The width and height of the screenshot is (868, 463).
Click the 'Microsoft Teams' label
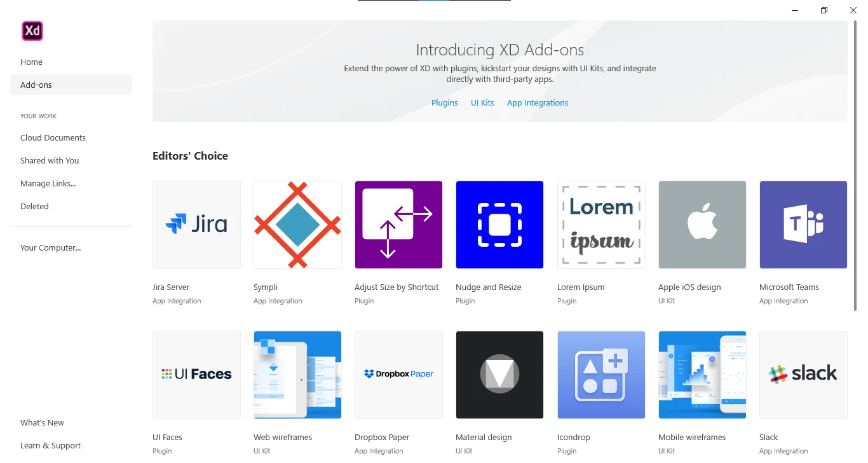coord(789,287)
